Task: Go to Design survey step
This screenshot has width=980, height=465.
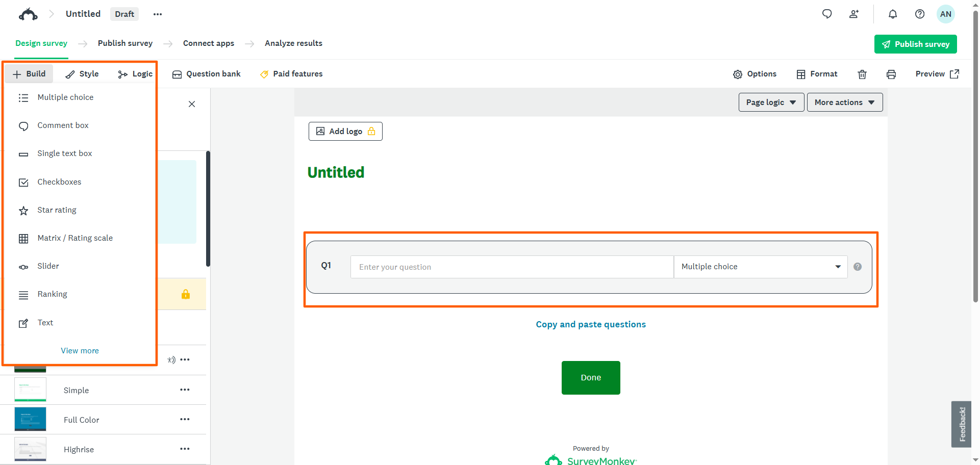Action: tap(41, 43)
